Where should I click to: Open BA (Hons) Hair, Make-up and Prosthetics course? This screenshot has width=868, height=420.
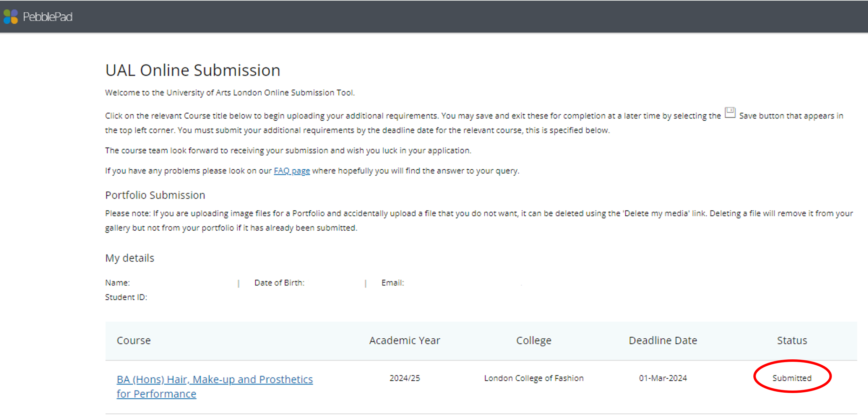(x=214, y=380)
